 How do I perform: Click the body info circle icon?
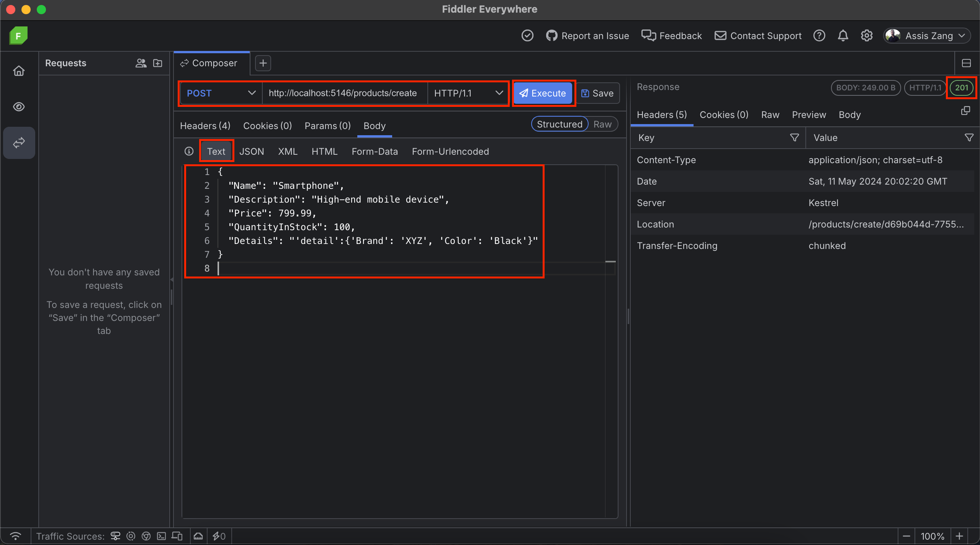click(189, 151)
